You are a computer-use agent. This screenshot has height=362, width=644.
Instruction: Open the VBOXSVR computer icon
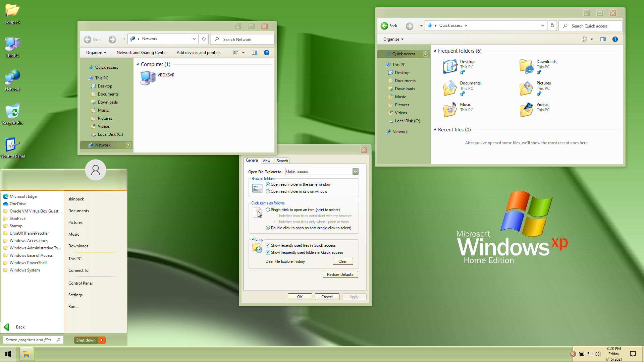coord(148,78)
